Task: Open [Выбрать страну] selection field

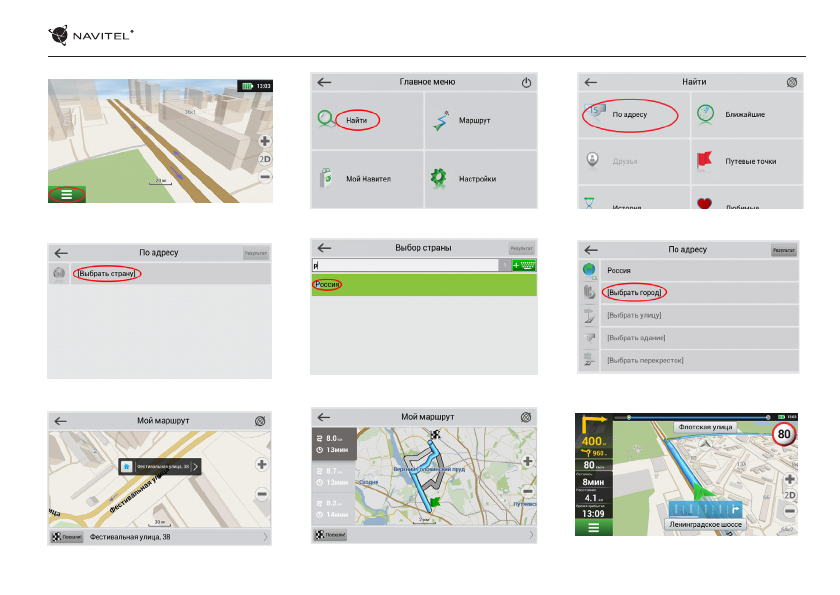Action: [109, 274]
